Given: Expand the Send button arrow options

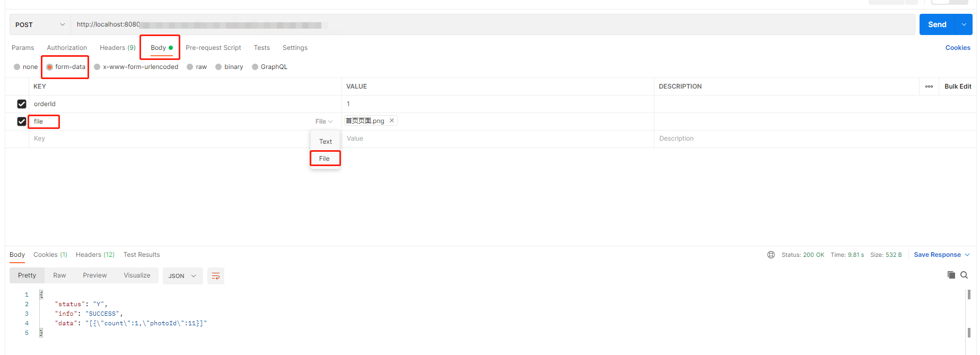Looking at the screenshot, I should click(964, 24).
